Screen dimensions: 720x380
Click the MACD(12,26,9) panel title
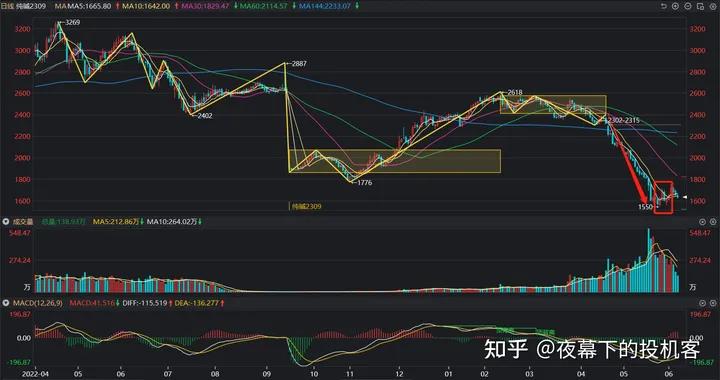39,303
